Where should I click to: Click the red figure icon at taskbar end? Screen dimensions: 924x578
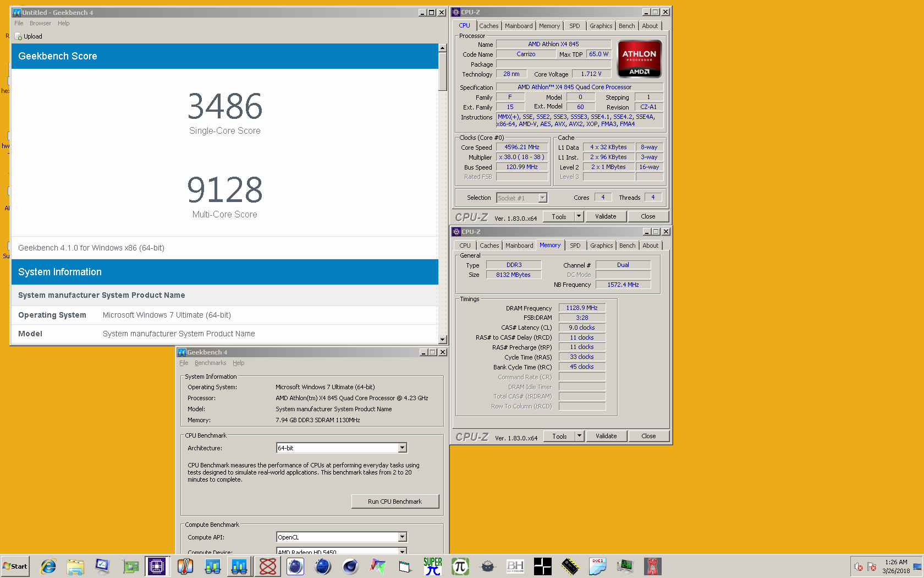(x=653, y=566)
